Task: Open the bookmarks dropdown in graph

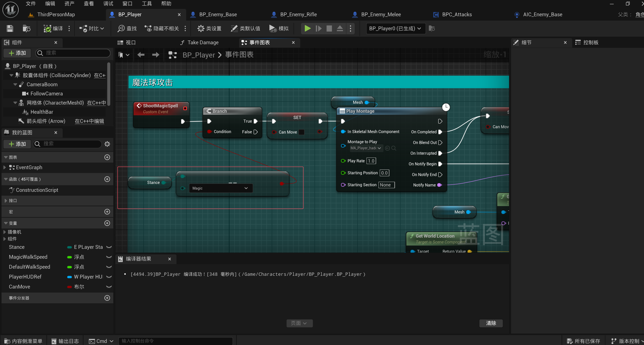Action: point(124,55)
